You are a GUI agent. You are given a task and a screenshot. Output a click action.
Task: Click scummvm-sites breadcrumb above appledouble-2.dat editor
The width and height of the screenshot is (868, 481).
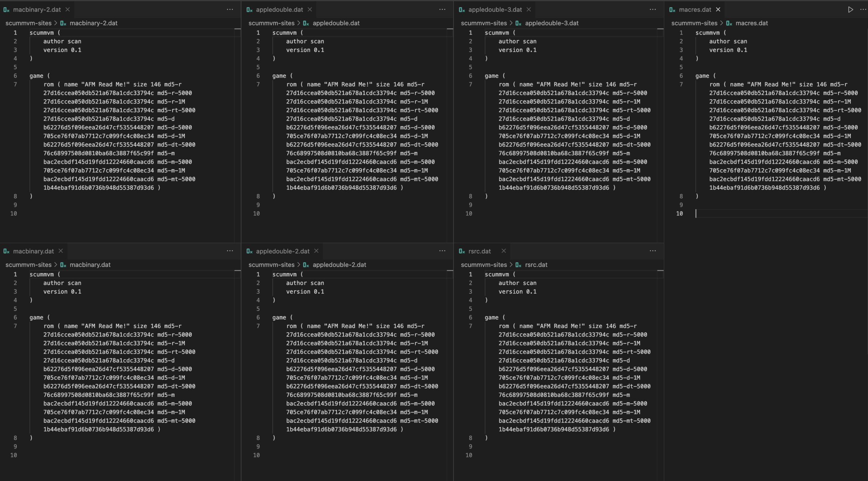pos(271,265)
